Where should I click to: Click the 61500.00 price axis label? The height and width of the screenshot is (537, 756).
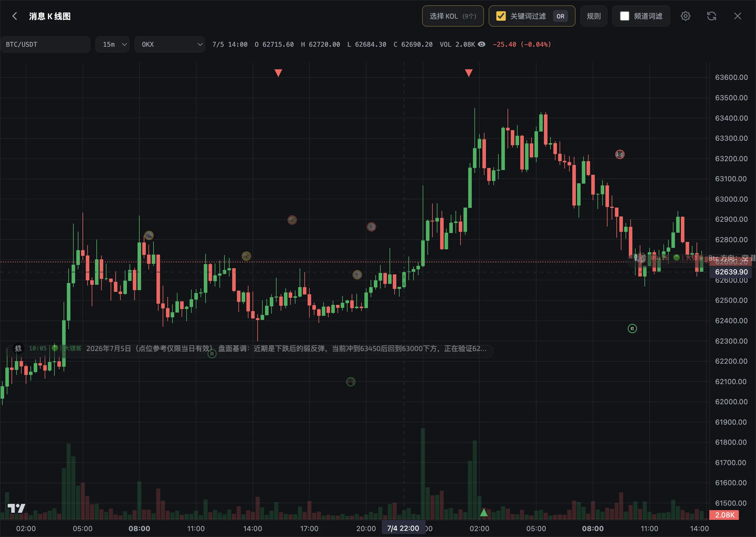[731, 503]
